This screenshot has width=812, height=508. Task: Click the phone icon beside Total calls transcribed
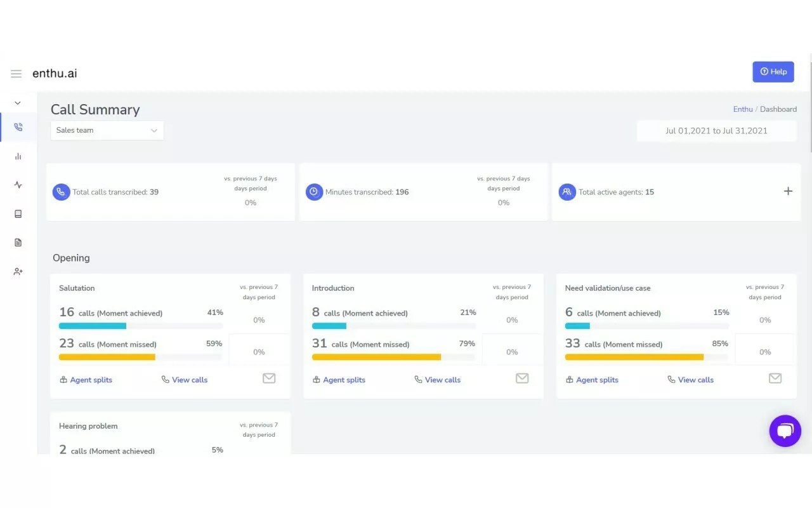61,191
